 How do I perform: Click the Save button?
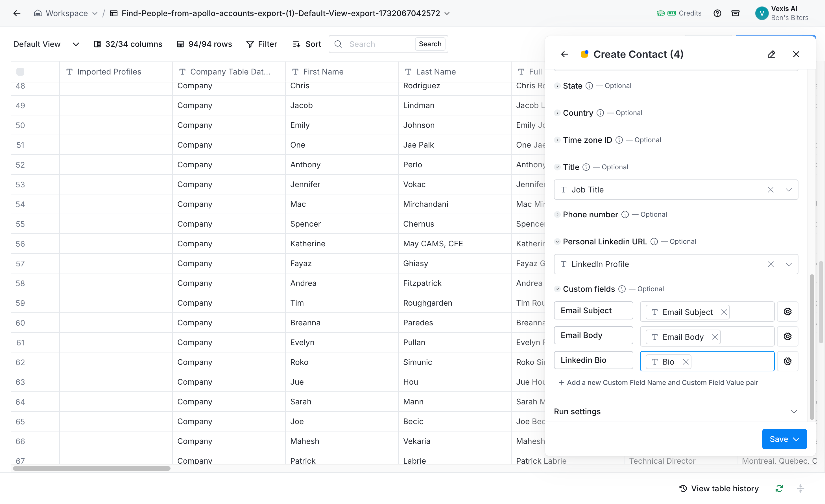[x=778, y=439]
